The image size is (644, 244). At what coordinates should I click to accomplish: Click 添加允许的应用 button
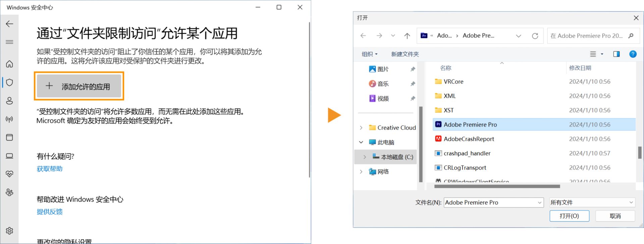tap(79, 86)
